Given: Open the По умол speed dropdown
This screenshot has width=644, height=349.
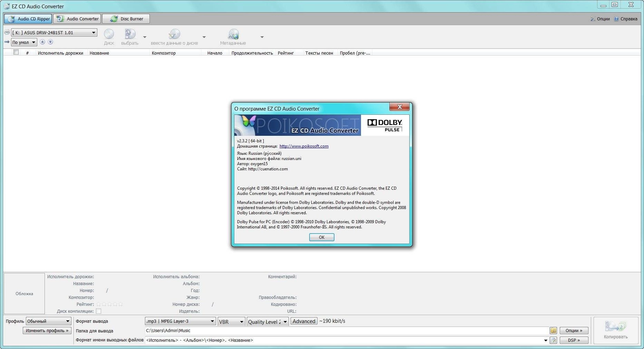Looking at the screenshot, I should (24, 42).
